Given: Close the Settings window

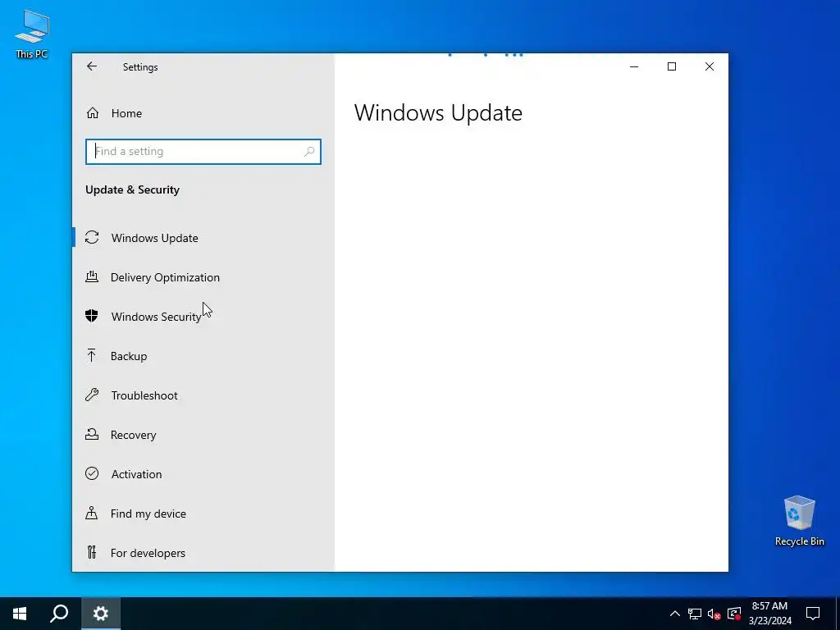Looking at the screenshot, I should coord(710,66).
